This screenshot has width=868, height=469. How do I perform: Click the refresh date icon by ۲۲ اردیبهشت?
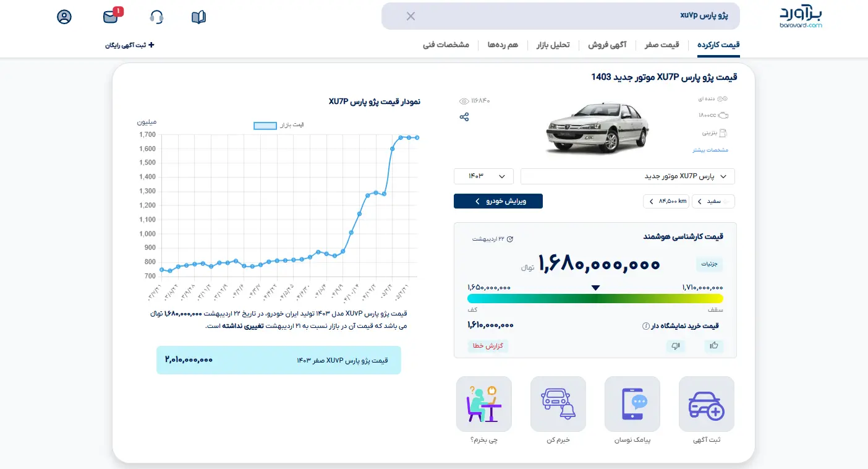coord(510,239)
